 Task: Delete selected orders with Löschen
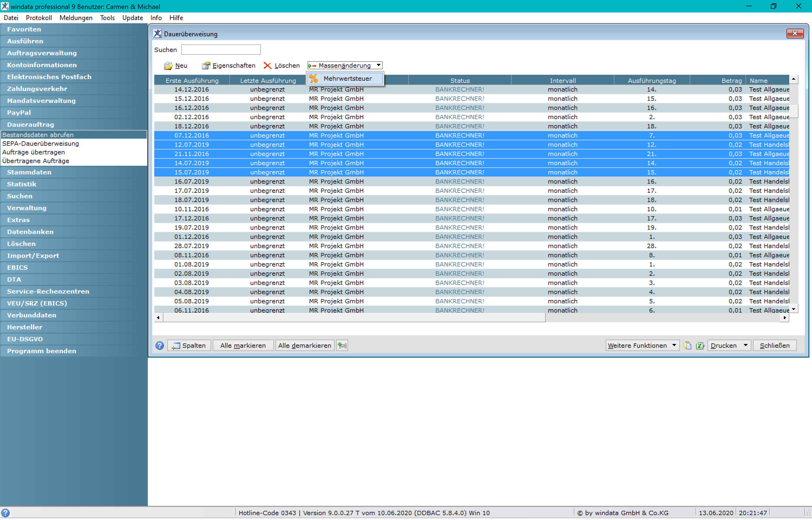point(281,66)
